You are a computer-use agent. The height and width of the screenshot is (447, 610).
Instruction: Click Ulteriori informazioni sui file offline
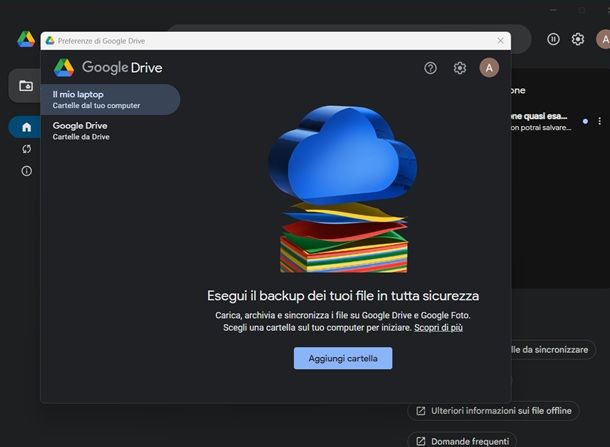(x=494, y=411)
